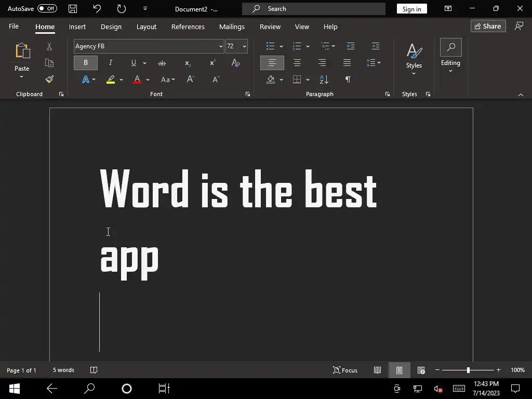Open Change Case dropdown
Image resolution: width=532 pixels, height=399 pixels.
coord(168,79)
